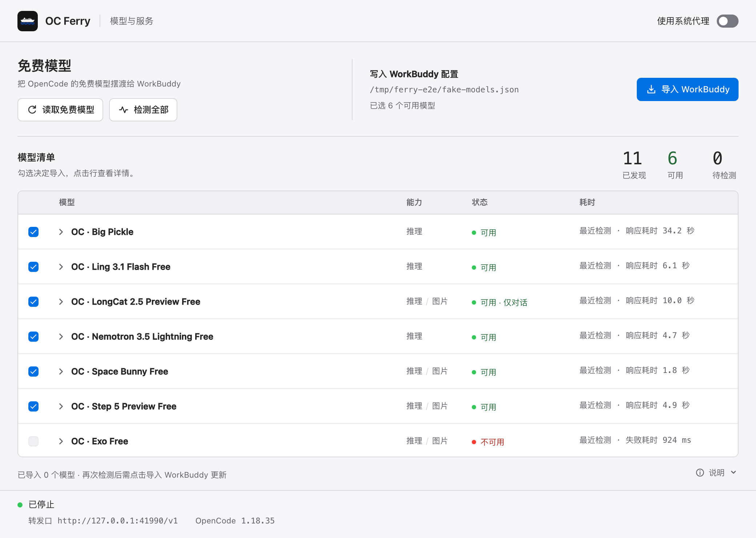Click the 0 待检测 counter
Image resolution: width=756 pixels, height=538 pixels.
click(724, 165)
